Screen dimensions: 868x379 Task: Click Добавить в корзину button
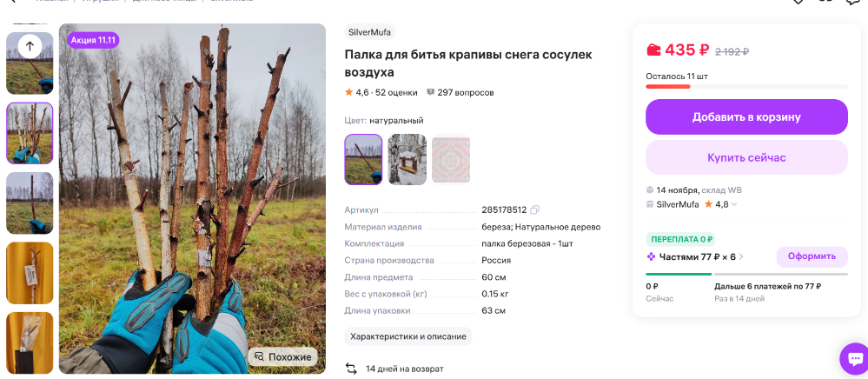pyautogui.click(x=746, y=116)
